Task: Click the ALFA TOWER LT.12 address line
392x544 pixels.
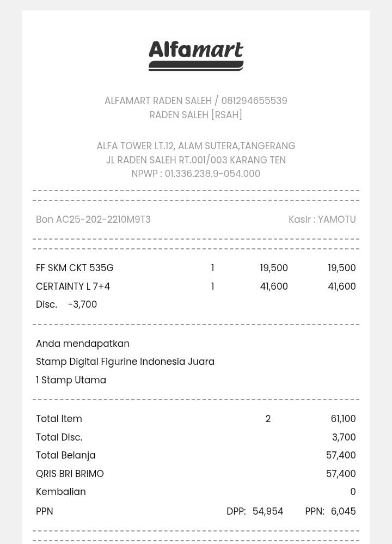Action: point(196,146)
